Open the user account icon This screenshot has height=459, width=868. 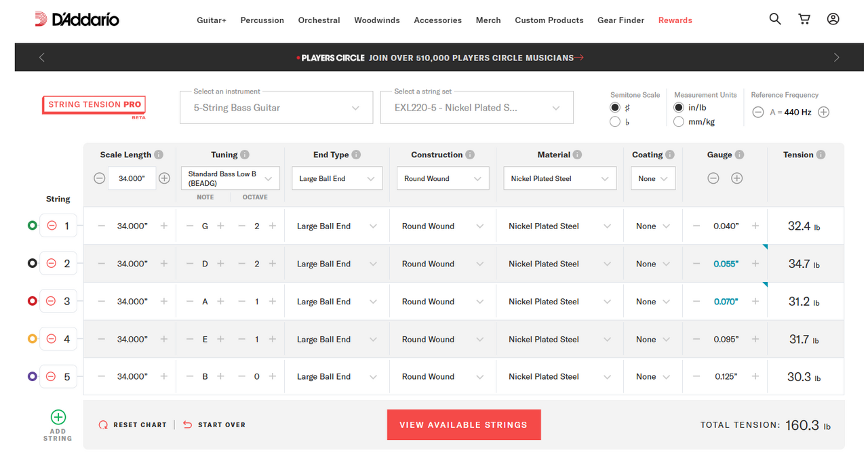(833, 19)
